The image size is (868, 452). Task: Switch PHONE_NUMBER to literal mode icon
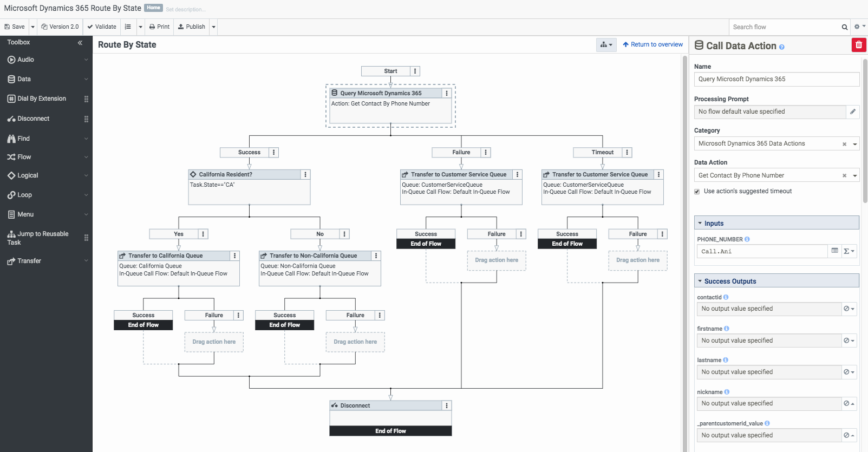coord(834,251)
